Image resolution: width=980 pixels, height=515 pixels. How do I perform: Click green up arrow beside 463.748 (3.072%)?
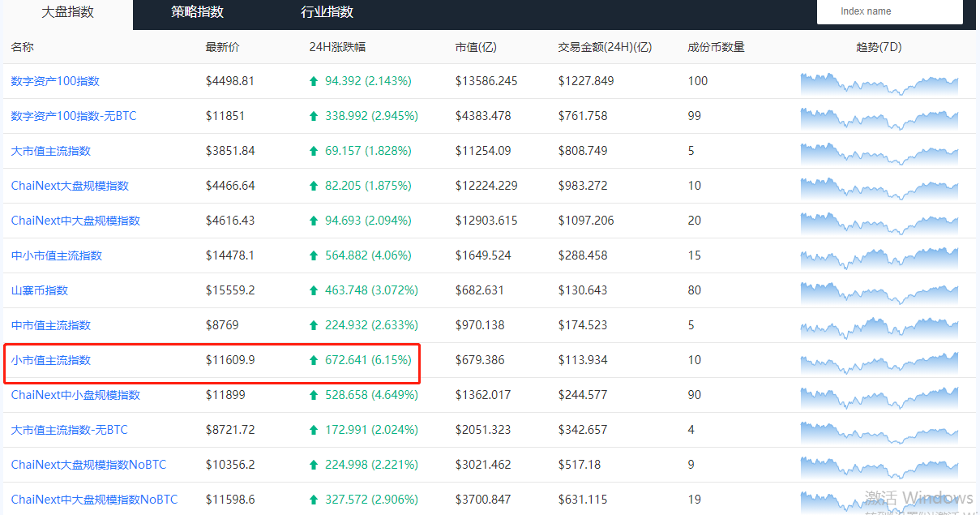pyautogui.click(x=314, y=290)
